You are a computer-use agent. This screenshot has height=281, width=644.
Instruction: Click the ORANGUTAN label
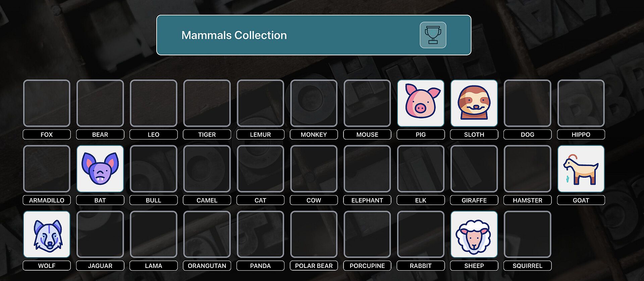point(207,266)
